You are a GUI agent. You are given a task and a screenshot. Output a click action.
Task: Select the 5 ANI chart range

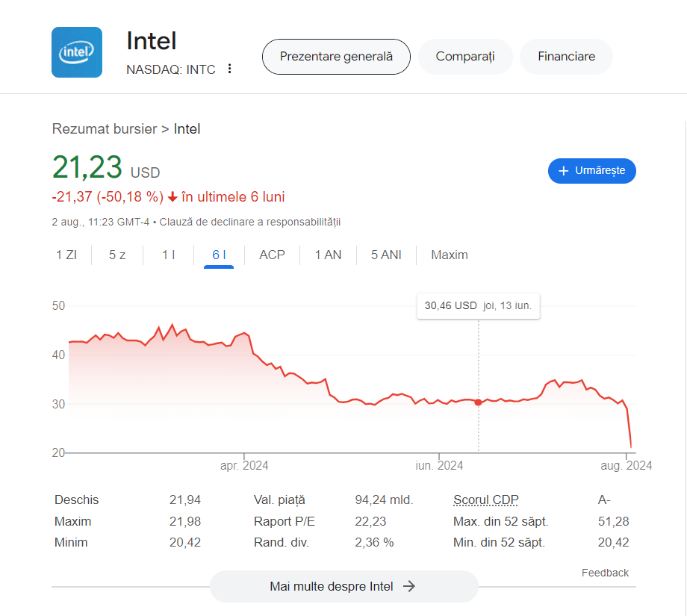coord(386,255)
